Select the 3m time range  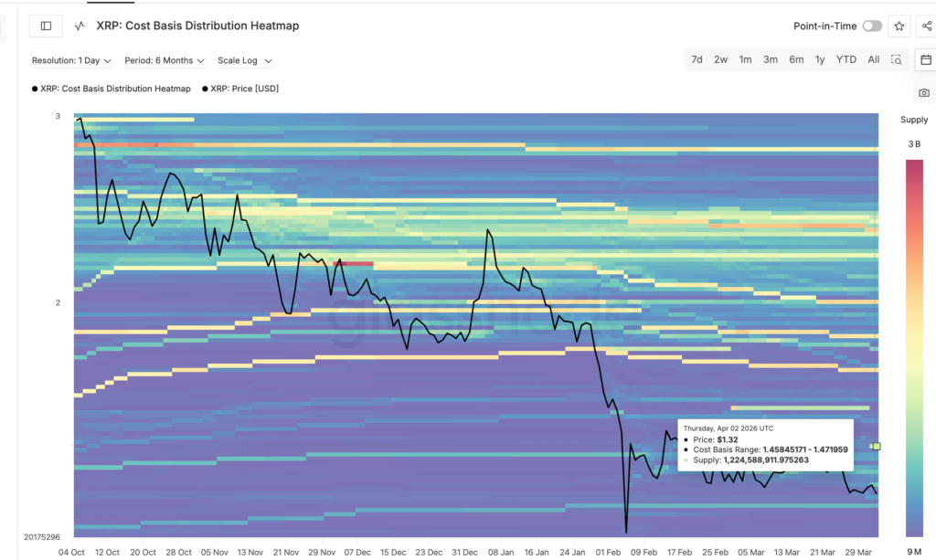point(771,60)
